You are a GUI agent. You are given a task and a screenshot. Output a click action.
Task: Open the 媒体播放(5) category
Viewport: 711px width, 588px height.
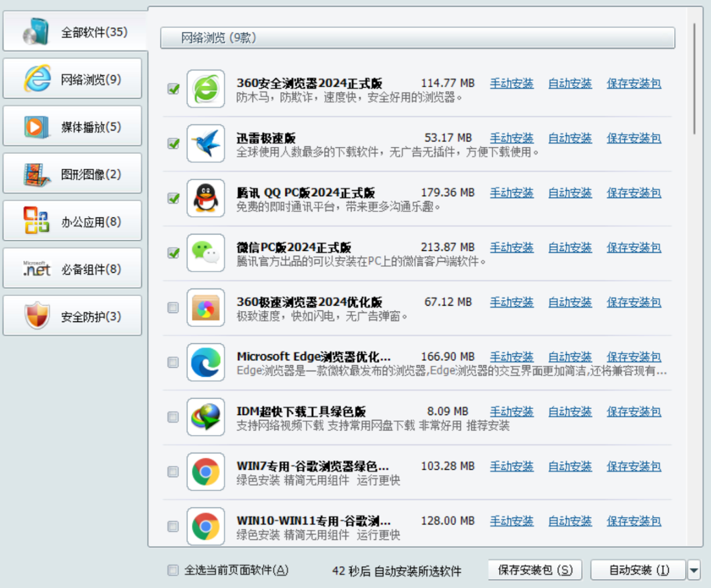coord(72,126)
